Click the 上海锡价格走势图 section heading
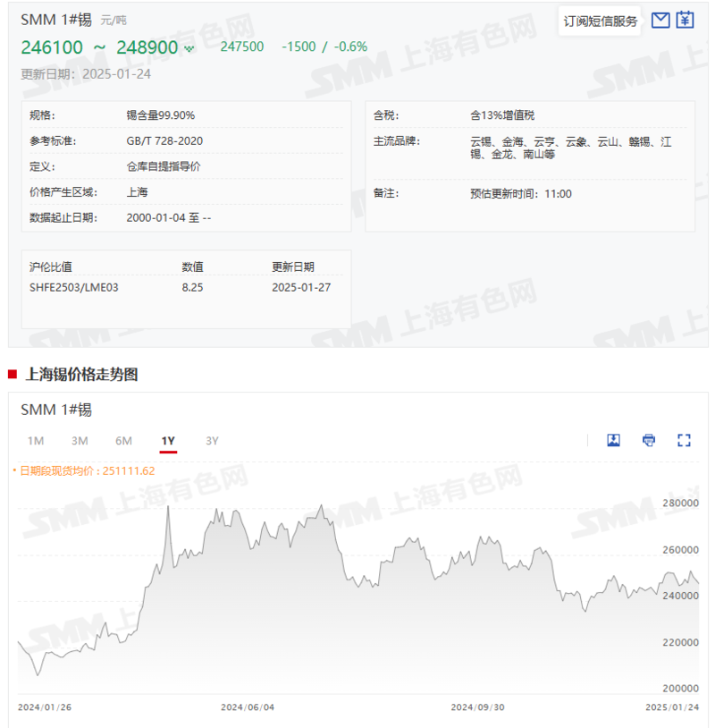715x728 pixels. pos(82,374)
